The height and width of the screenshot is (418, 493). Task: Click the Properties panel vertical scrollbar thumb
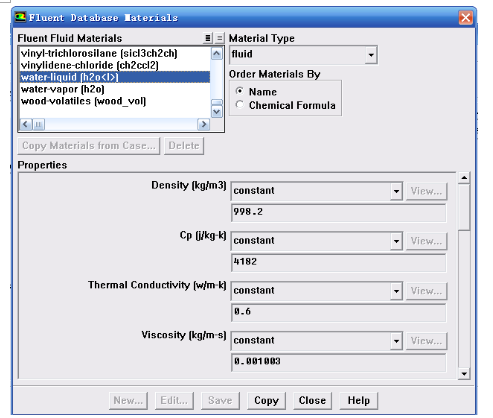pos(464,207)
